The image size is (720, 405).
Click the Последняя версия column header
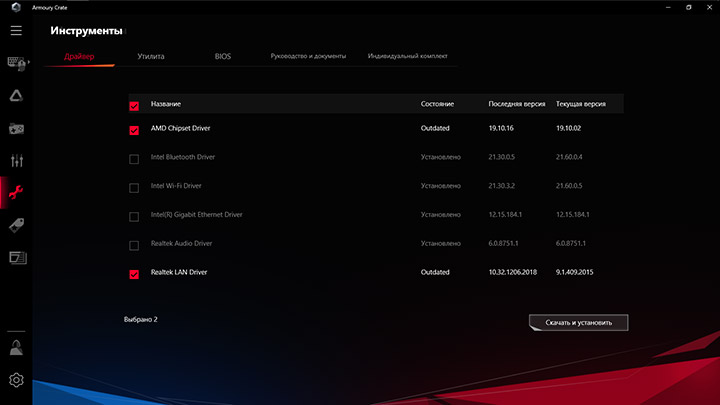(517, 104)
